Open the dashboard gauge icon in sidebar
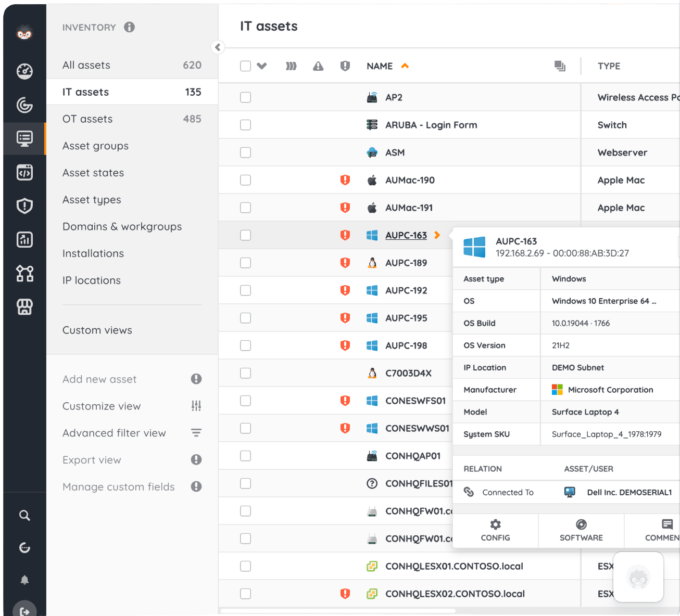The height and width of the screenshot is (616, 680). (x=24, y=71)
